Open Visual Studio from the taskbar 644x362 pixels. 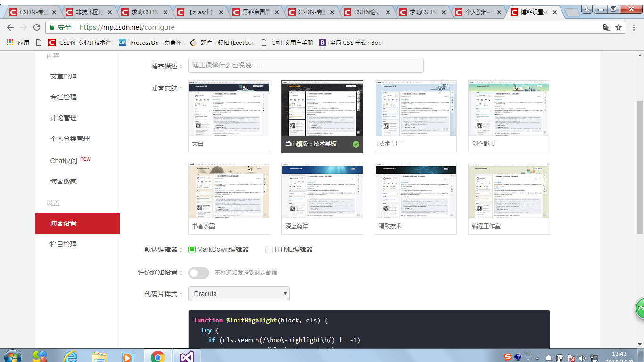coord(187,357)
